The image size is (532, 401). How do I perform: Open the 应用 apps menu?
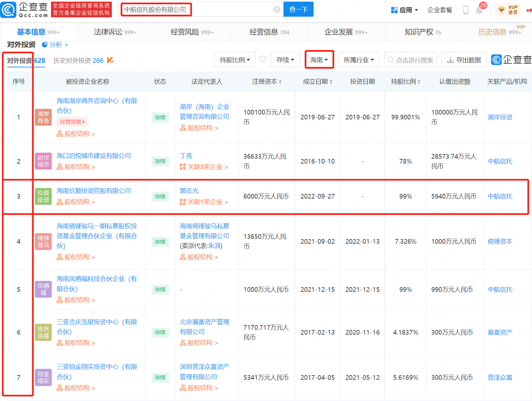(x=404, y=10)
